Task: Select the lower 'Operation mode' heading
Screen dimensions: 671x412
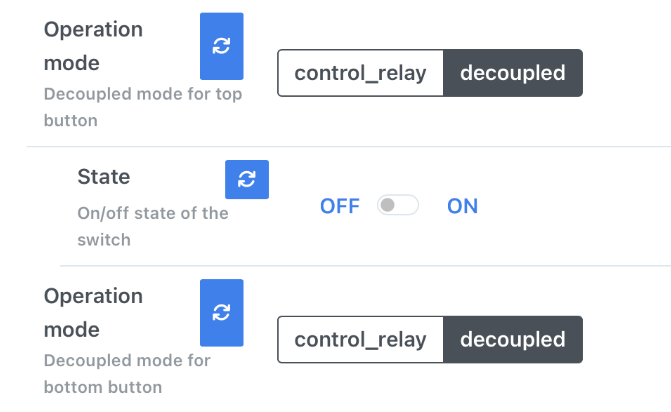Action: [x=93, y=313]
